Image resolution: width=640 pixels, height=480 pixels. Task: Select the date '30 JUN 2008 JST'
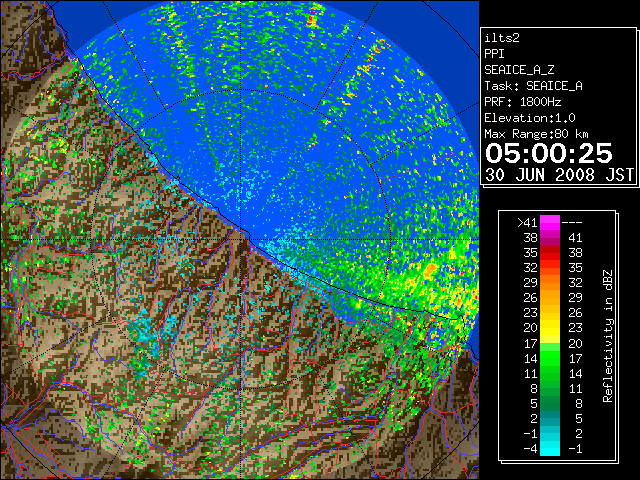point(559,175)
